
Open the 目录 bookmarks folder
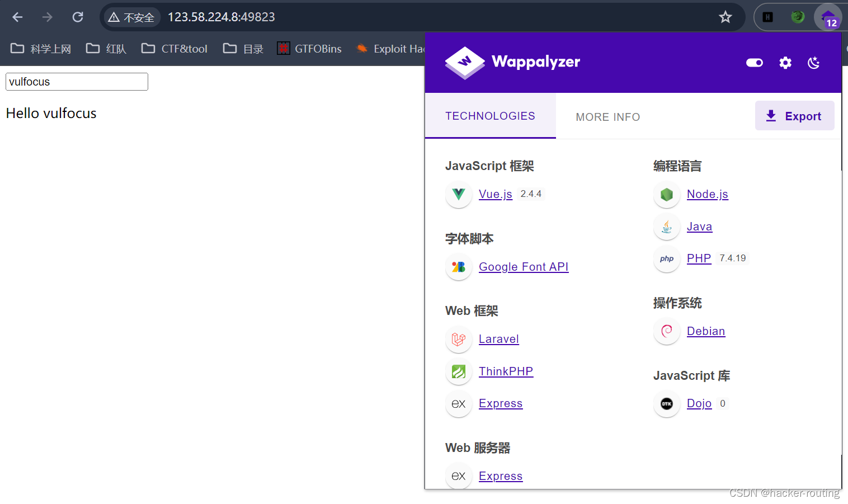click(243, 49)
